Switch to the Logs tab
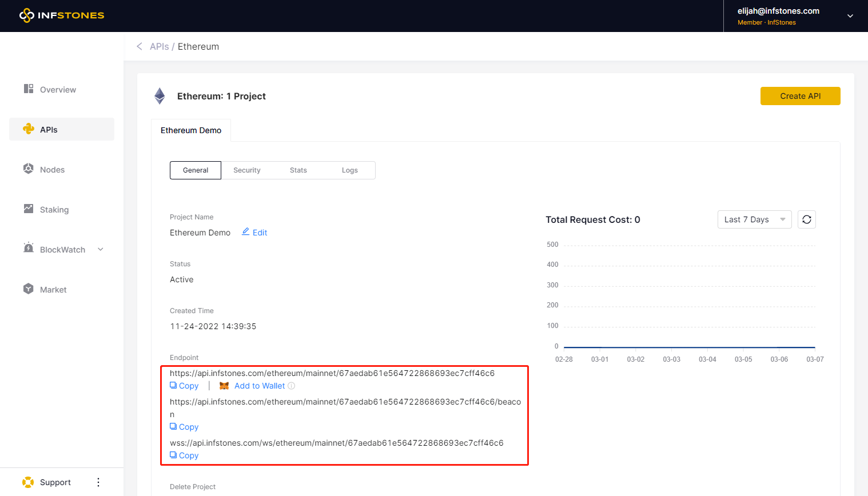This screenshot has width=868, height=496. [x=350, y=170]
